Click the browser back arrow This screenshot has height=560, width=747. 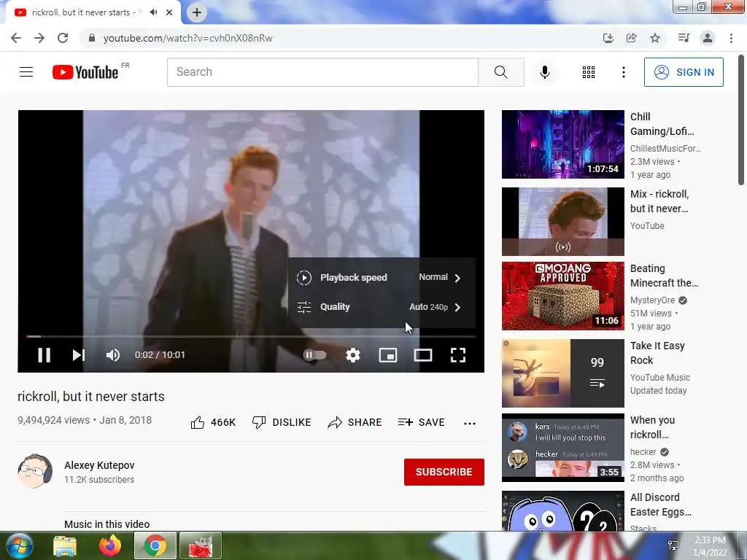(16, 38)
